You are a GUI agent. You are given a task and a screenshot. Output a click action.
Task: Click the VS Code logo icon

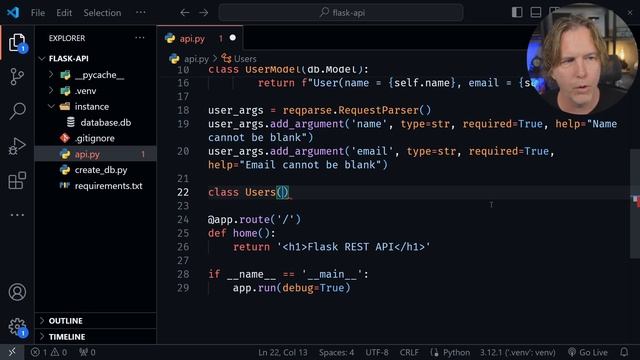point(13,12)
